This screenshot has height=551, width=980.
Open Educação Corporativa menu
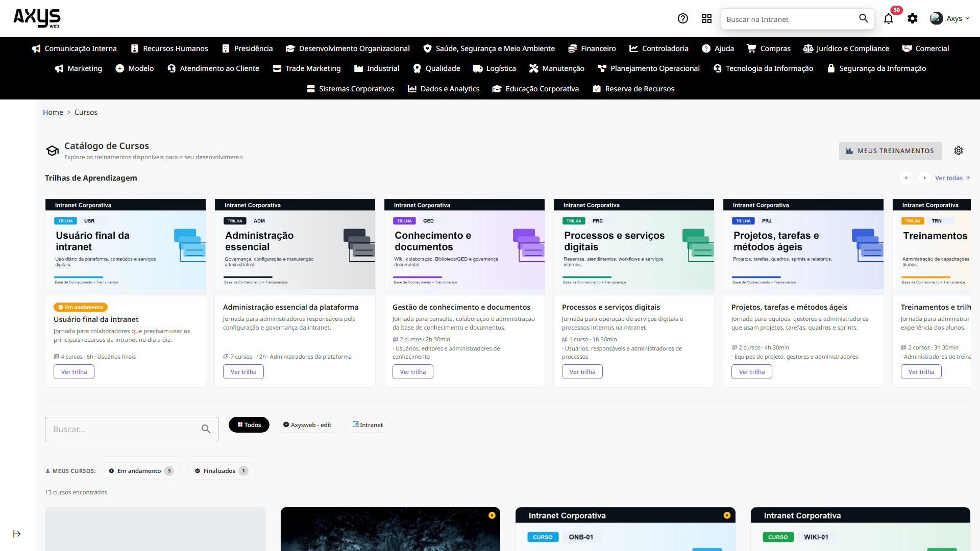pyautogui.click(x=535, y=89)
